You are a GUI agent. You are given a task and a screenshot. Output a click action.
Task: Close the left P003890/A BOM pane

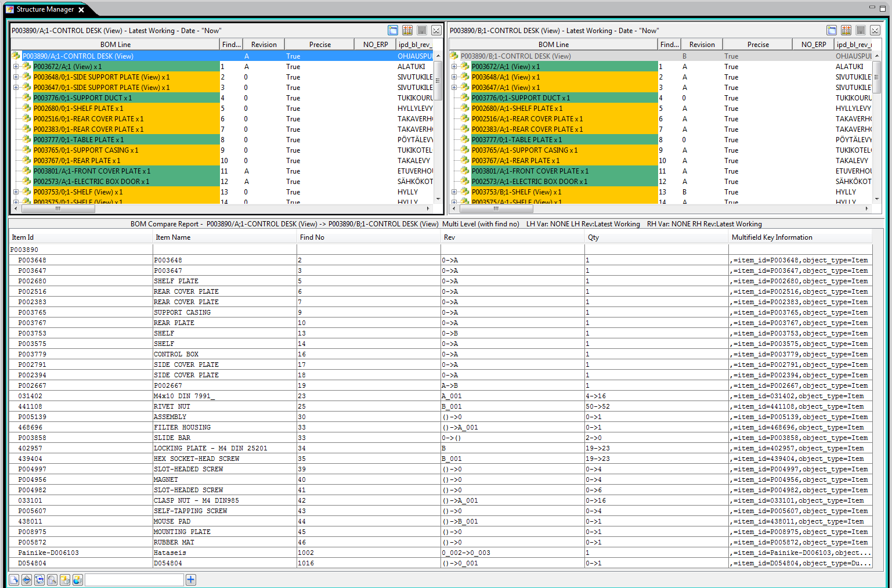(x=436, y=30)
